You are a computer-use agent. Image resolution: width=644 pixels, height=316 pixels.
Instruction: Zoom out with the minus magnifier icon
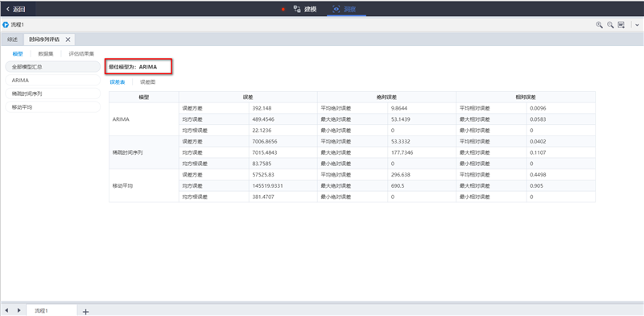pos(611,25)
